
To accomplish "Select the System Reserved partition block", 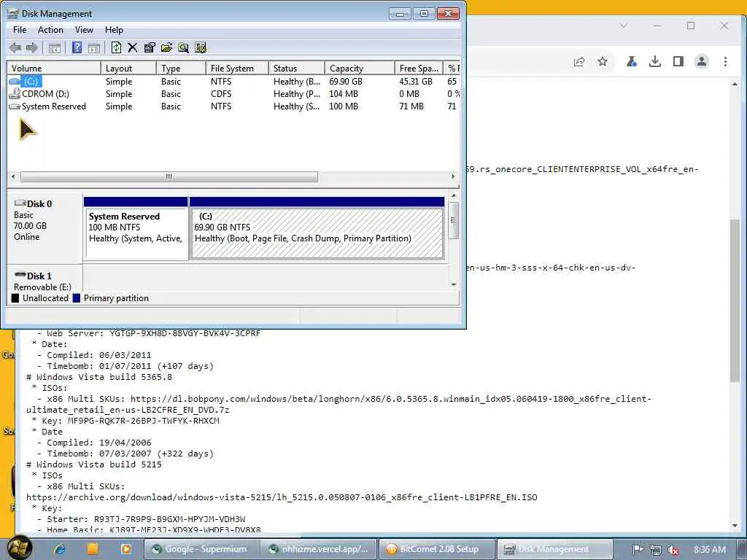I will tap(136, 228).
